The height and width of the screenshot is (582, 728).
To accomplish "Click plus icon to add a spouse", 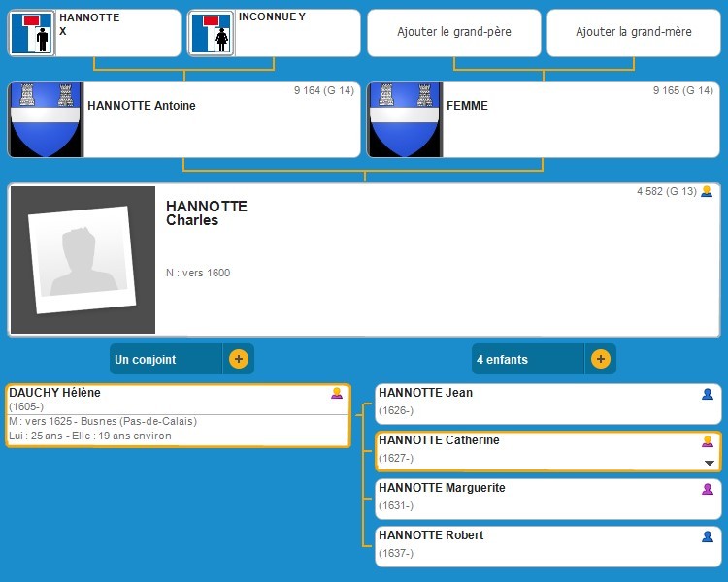I will coord(239,359).
